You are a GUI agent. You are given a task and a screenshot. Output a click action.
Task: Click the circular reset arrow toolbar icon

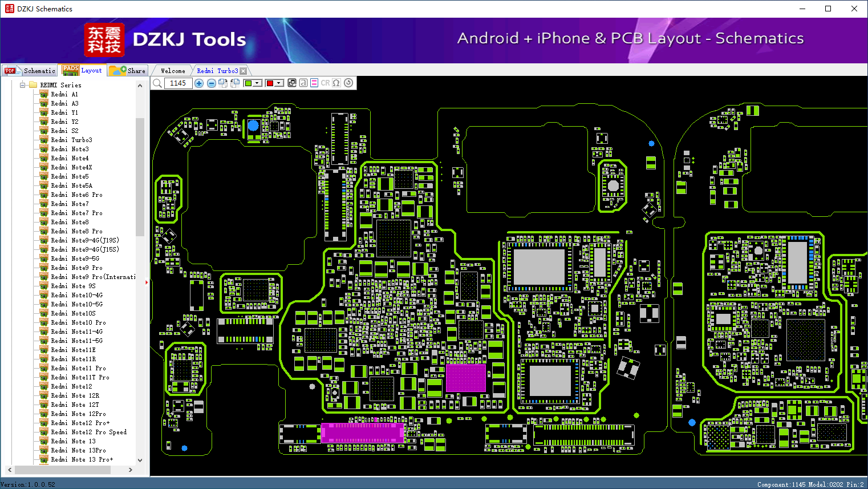pyautogui.click(x=348, y=83)
